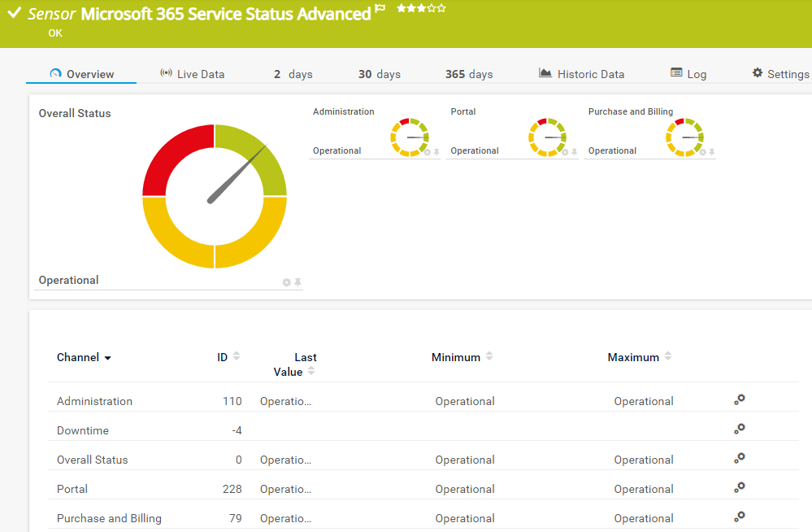
Task: Sort table using Maximum column arrows
Action: click(668, 356)
